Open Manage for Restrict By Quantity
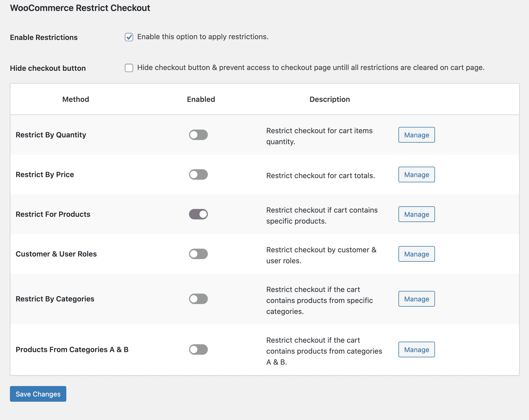Screen dimensions: 529x420 416,135
